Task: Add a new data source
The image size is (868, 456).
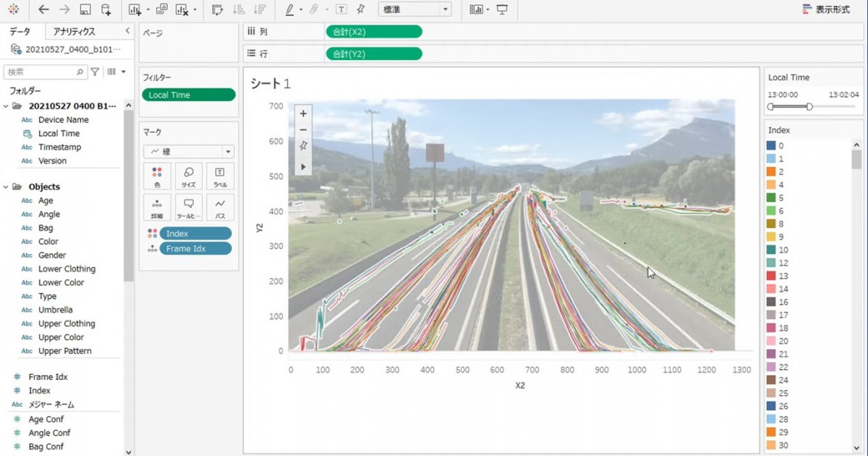Action: click(106, 9)
